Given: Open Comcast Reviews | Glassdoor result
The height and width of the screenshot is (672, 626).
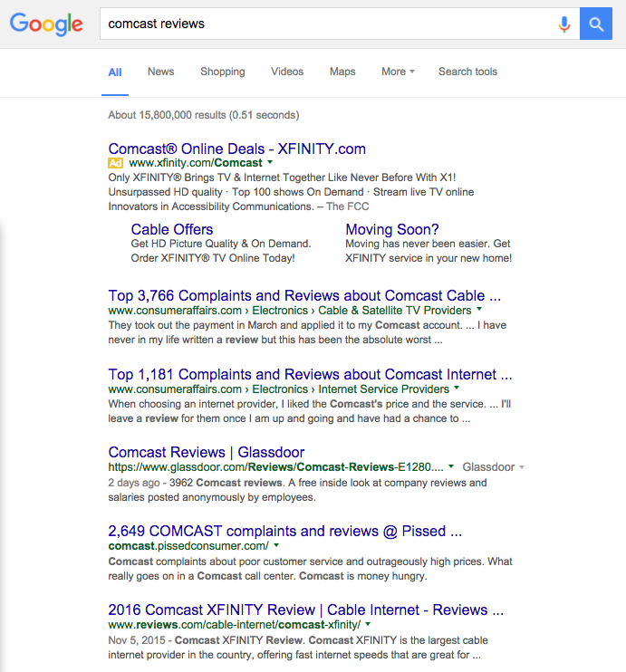Looking at the screenshot, I should [x=207, y=453].
